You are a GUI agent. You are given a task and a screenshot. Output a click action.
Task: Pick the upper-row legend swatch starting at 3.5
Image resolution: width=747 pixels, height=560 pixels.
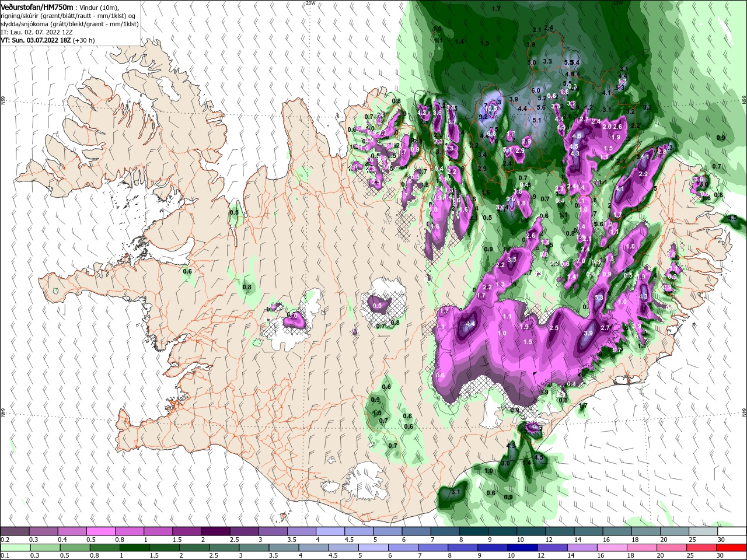pyautogui.click(x=301, y=531)
